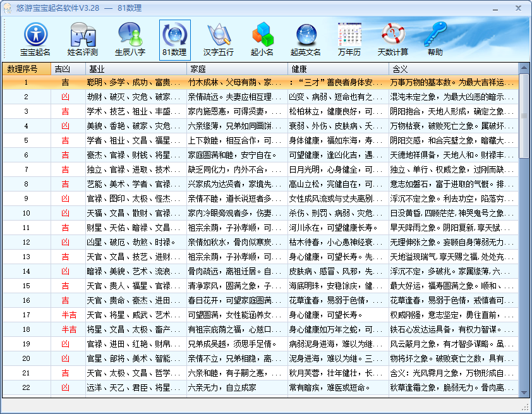This screenshot has height=414, width=532.
Task: Click 上下敦睦 family cell in row 5
Action: (x=237, y=140)
